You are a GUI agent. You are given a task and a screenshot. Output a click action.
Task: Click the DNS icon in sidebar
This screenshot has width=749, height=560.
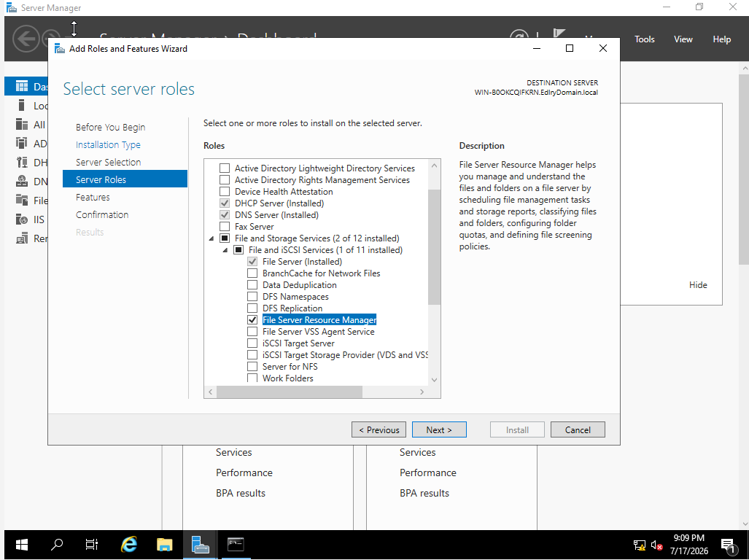tap(21, 182)
